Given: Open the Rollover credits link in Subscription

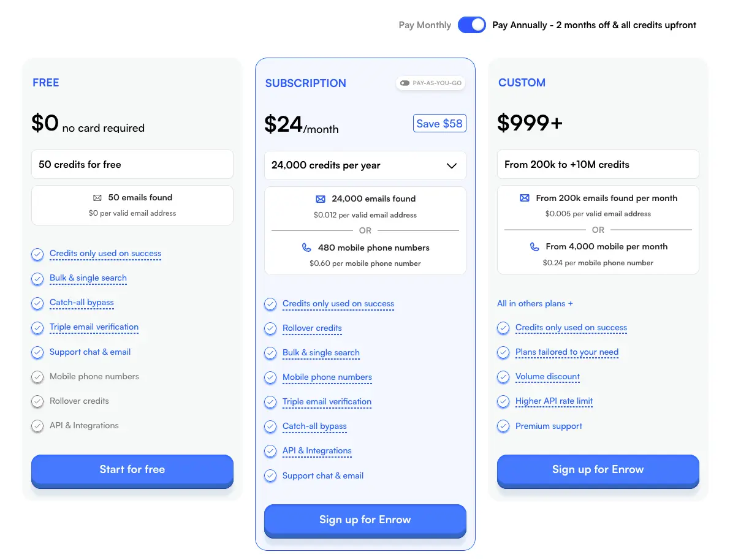Looking at the screenshot, I should pos(312,328).
